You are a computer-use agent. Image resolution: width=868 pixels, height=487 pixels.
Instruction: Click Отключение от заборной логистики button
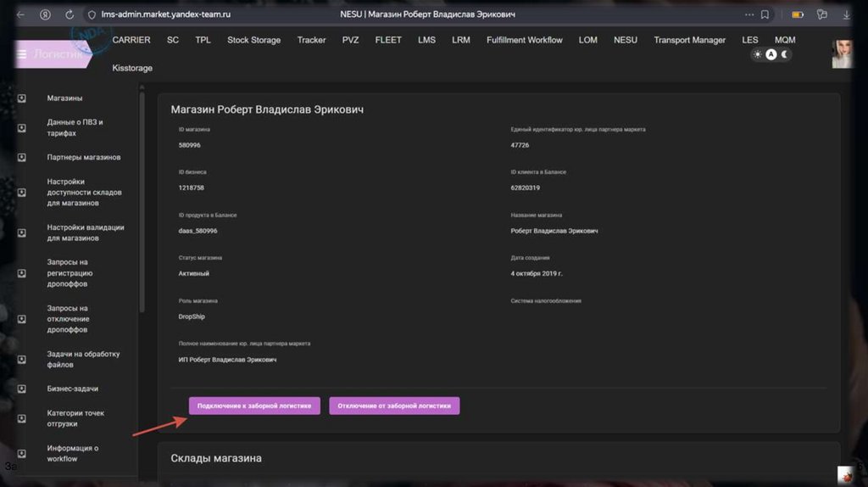[394, 406]
